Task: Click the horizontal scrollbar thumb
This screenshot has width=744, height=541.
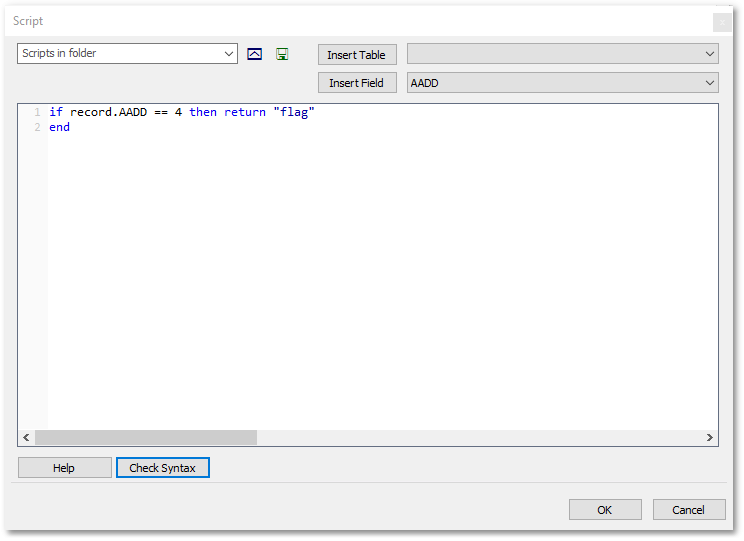Action: tap(146, 438)
